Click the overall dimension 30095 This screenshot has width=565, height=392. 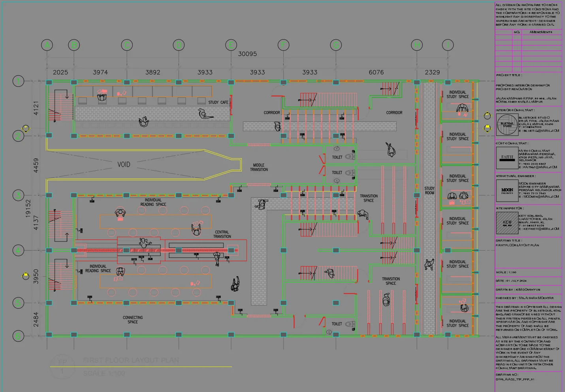[247, 54]
